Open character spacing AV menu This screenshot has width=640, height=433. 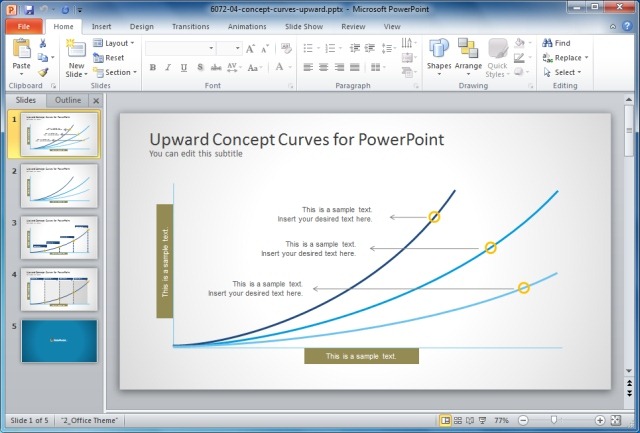click(234, 67)
